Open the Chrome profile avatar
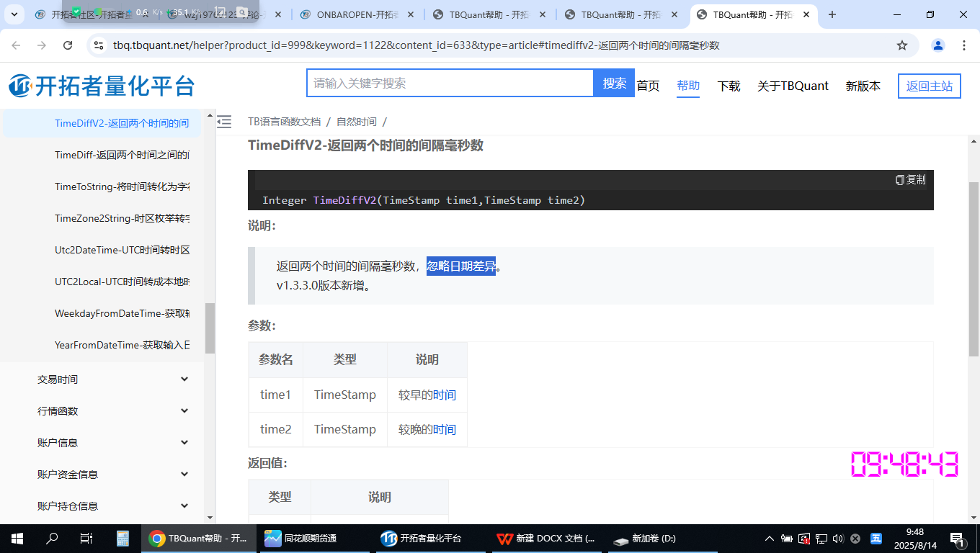Image resolution: width=980 pixels, height=553 pixels. tap(938, 45)
